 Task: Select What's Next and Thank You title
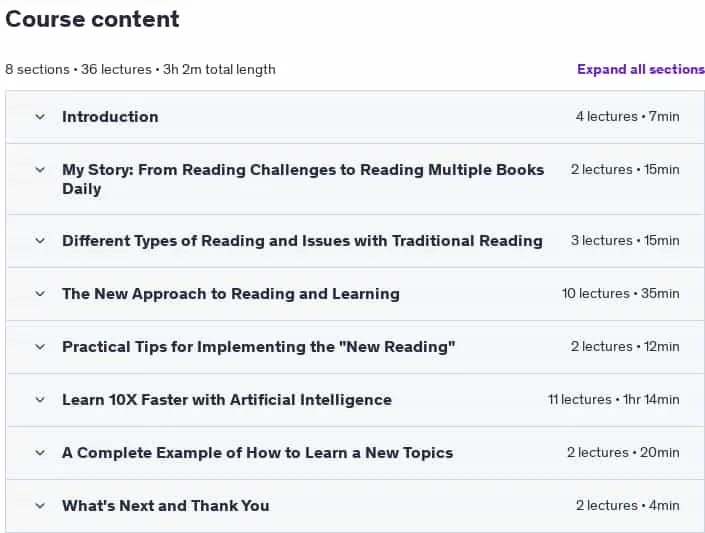tap(166, 506)
